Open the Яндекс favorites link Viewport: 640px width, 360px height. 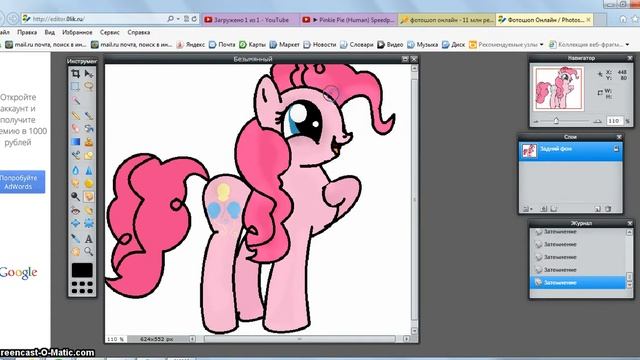coord(191,44)
